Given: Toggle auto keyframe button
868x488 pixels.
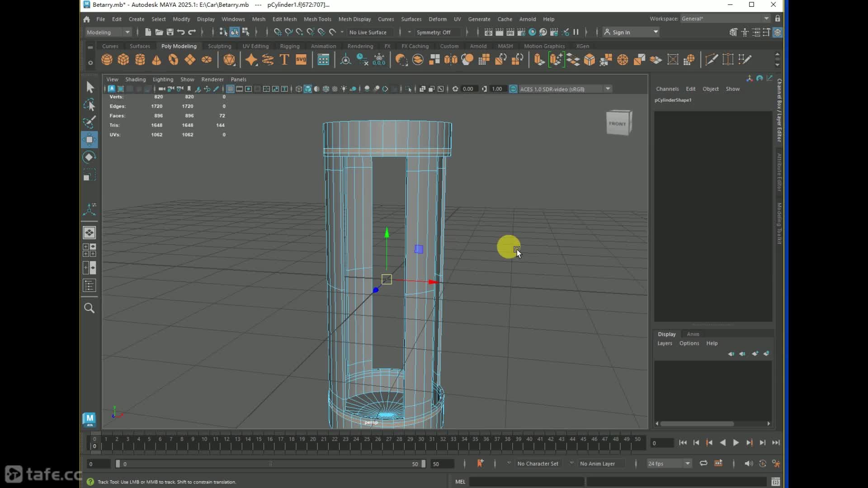Looking at the screenshot, I should pos(762,464).
